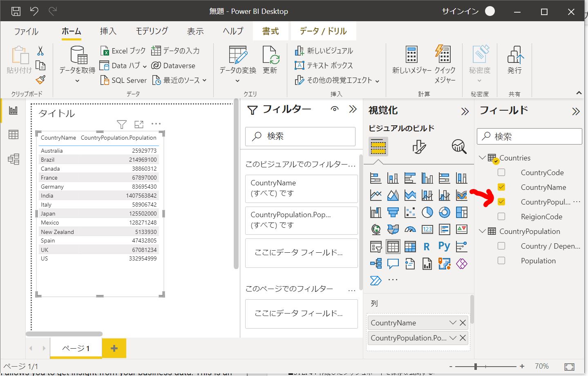Open CountryName column well dropdown arrow

452,323
